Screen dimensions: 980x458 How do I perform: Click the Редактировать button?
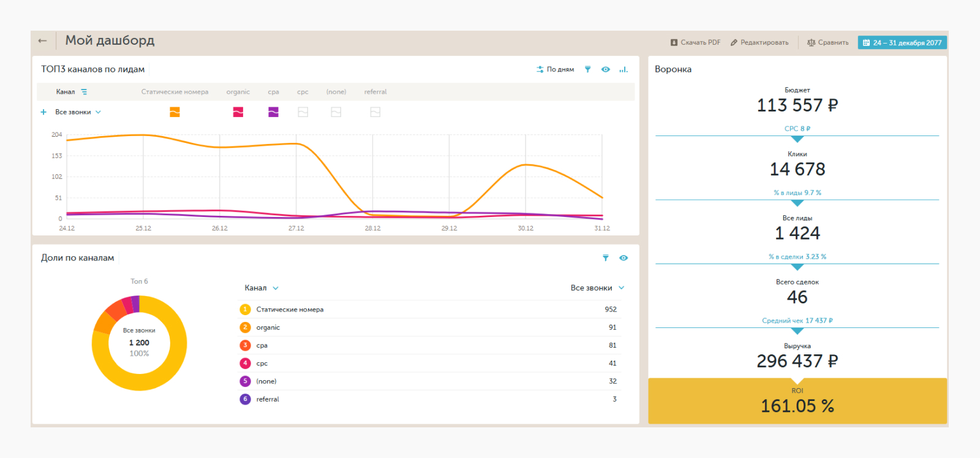(759, 42)
